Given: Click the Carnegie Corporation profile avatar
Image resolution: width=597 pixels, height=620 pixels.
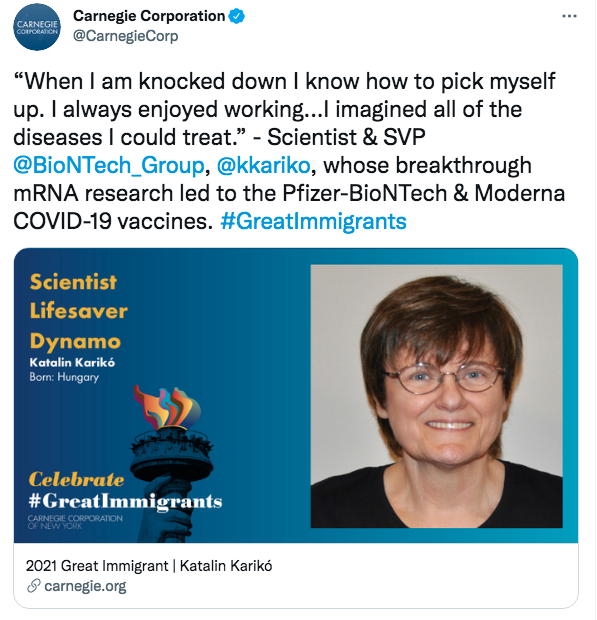Looking at the screenshot, I should pyautogui.click(x=37, y=27).
